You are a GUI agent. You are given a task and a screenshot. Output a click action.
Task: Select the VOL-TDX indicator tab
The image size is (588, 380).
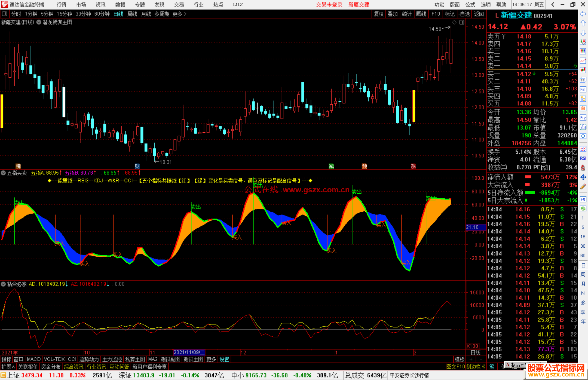pos(54,359)
